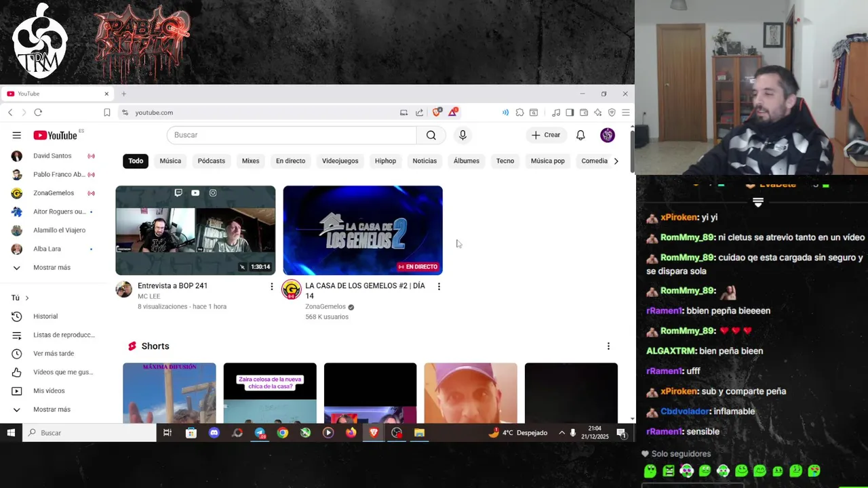Open the MÁXIMA DIFUSIÓN short

(x=170, y=393)
